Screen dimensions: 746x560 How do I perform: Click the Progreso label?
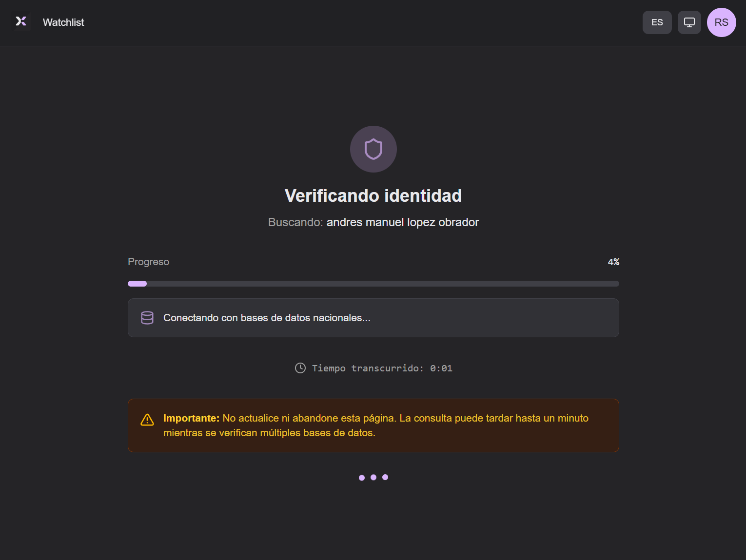pos(148,262)
